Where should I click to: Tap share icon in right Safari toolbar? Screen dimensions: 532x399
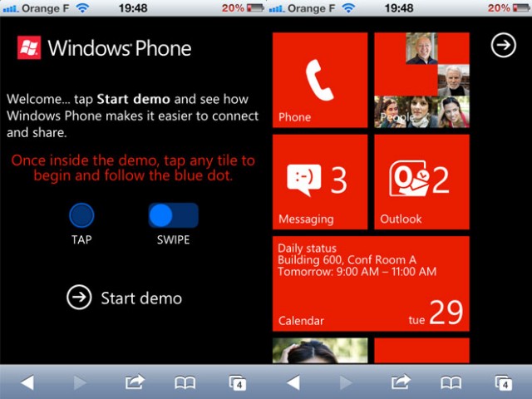click(401, 382)
